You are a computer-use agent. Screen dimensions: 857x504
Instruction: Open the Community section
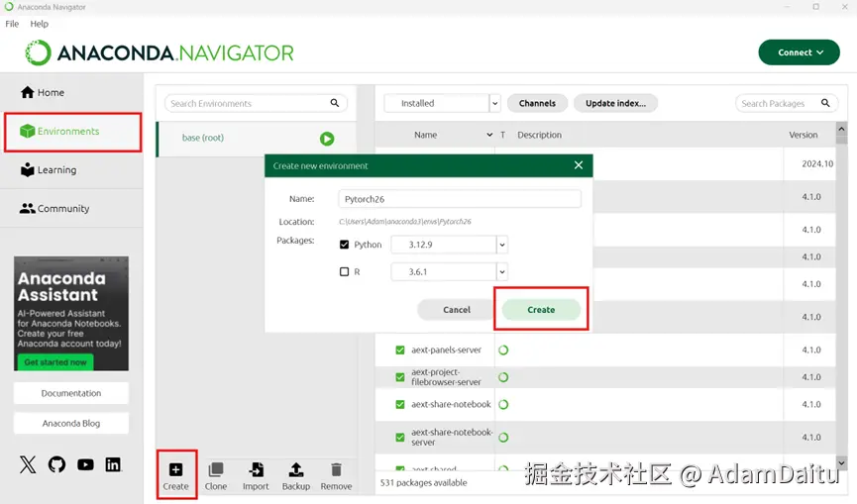[x=54, y=208]
